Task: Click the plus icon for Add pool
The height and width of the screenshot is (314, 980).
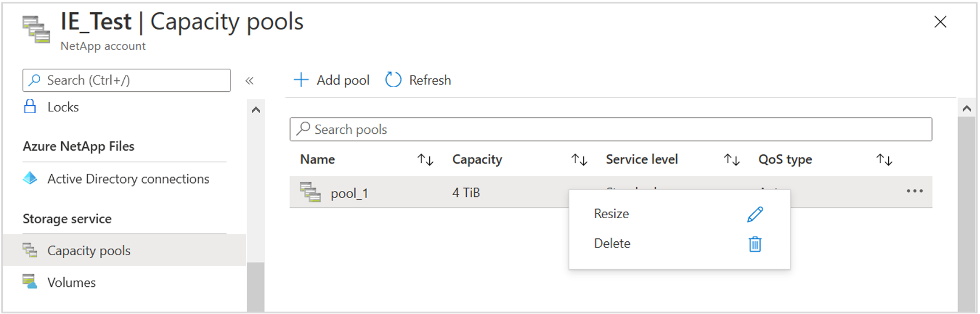Action: pos(301,80)
